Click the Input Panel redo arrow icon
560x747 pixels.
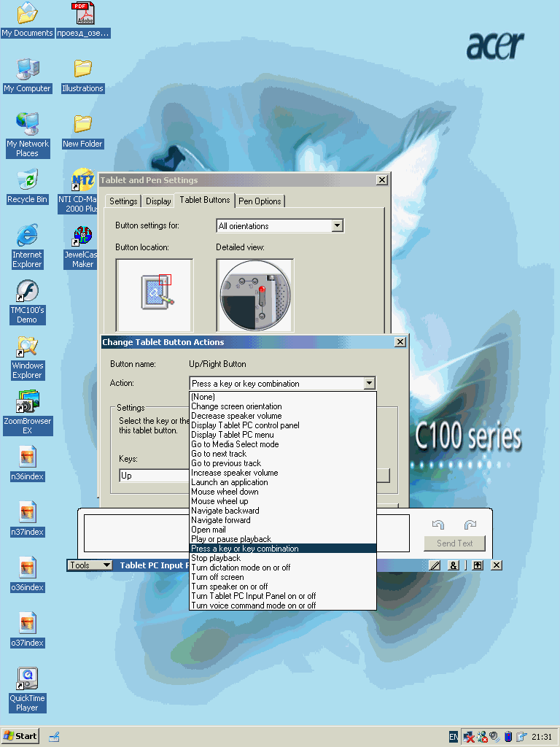coord(470,525)
